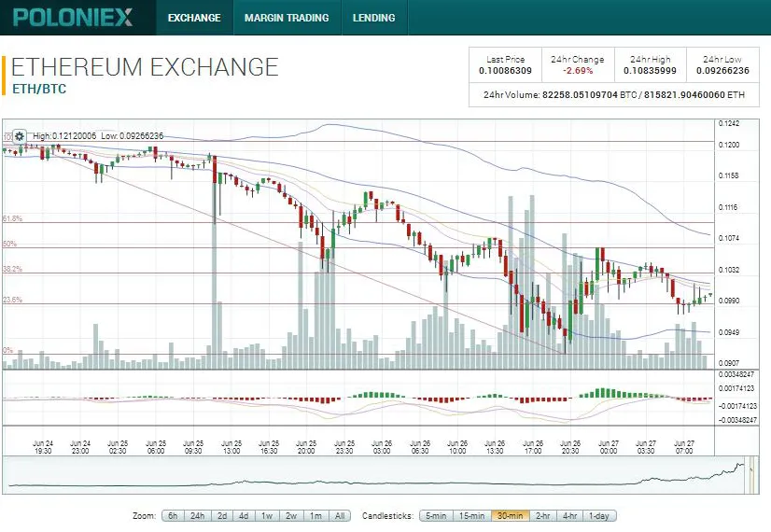Set zoom to 1w

pos(267,516)
